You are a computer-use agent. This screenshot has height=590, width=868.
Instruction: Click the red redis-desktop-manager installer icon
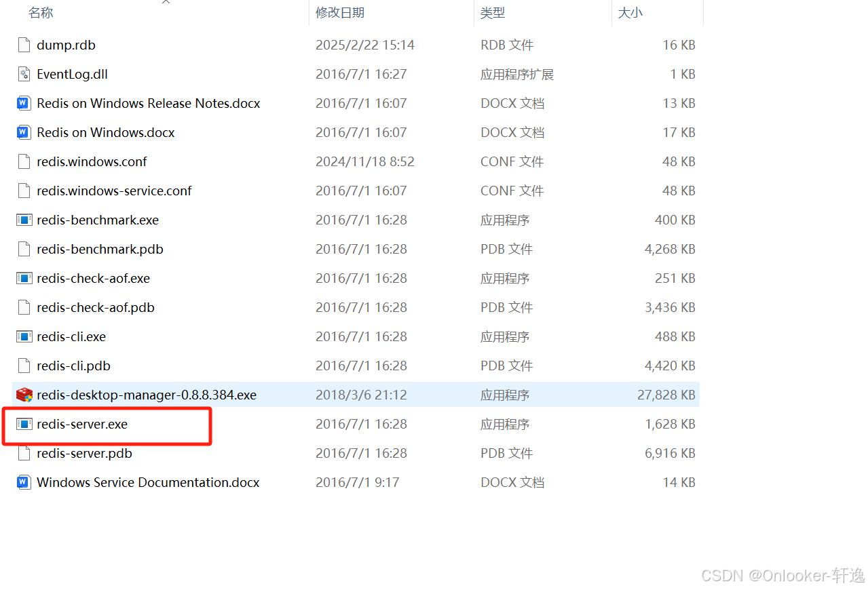pos(24,395)
